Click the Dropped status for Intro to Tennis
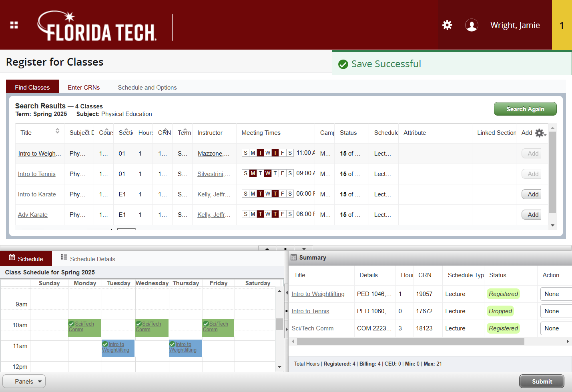The image size is (572, 392). (x=500, y=311)
